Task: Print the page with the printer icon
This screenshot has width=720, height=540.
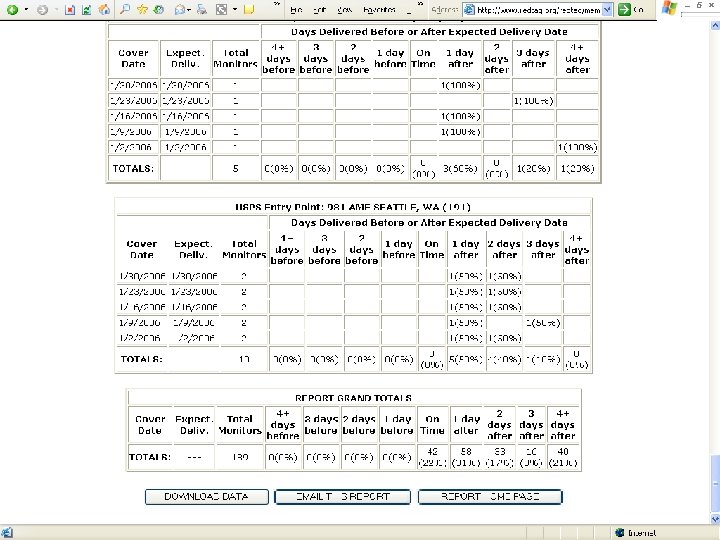Action: pos(202,9)
